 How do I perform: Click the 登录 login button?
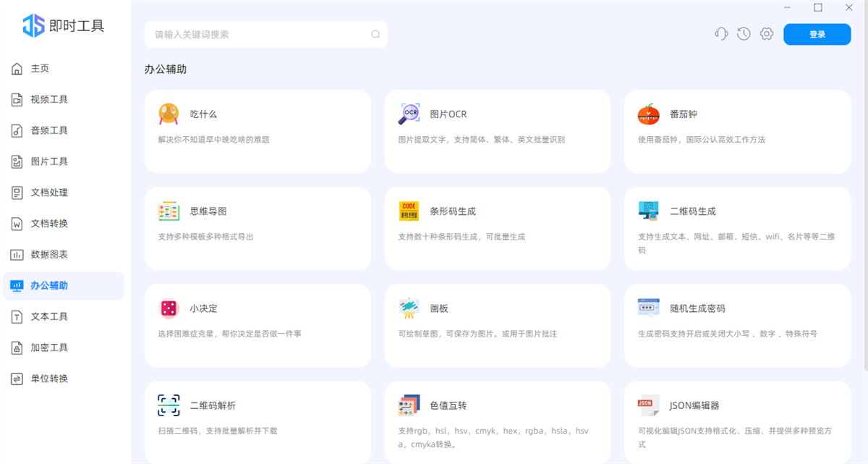pos(817,34)
